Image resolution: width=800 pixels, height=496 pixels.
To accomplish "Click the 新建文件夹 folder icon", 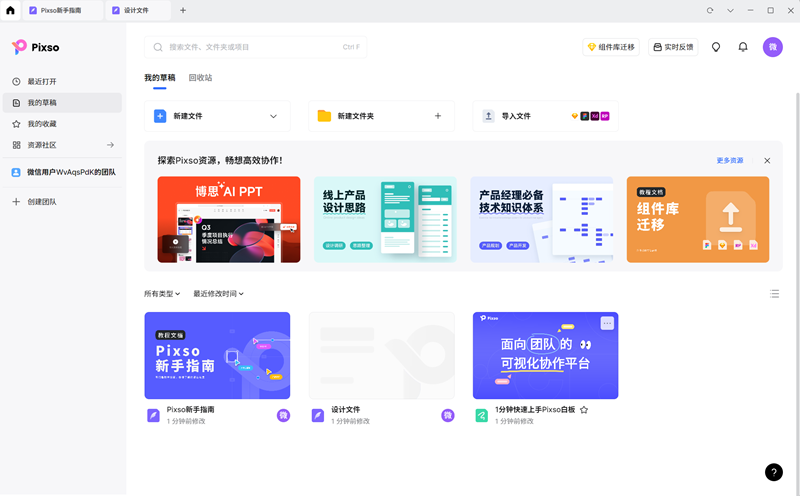I will (x=324, y=116).
